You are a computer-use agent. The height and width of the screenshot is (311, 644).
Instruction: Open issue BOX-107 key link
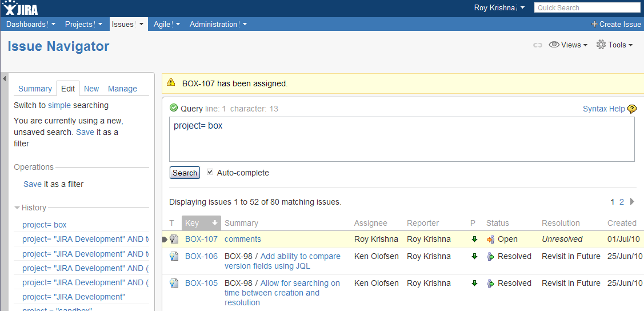[x=201, y=239]
